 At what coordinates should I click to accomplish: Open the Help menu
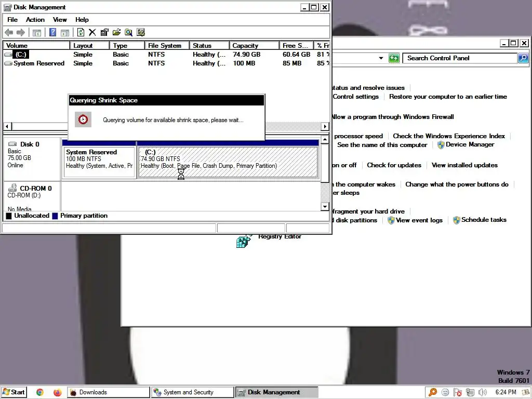click(x=82, y=20)
